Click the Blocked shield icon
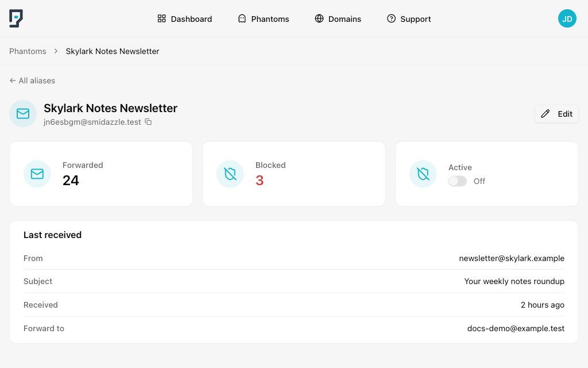 (x=230, y=174)
